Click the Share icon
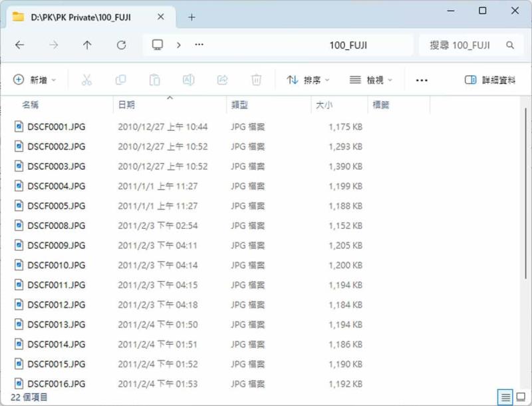This screenshot has width=532, height=406. (223, 80)
